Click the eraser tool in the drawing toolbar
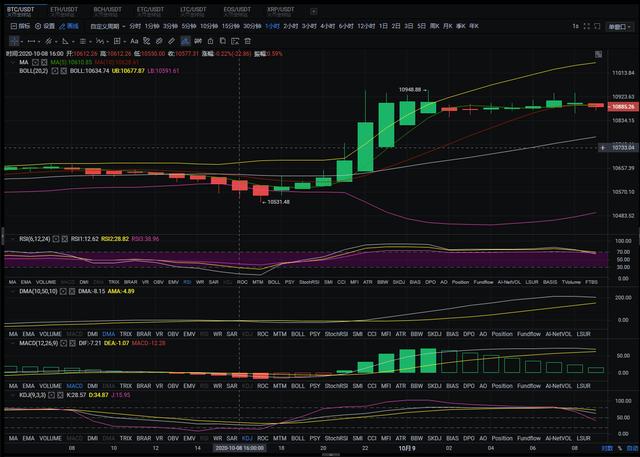 (x=147, y=41)
